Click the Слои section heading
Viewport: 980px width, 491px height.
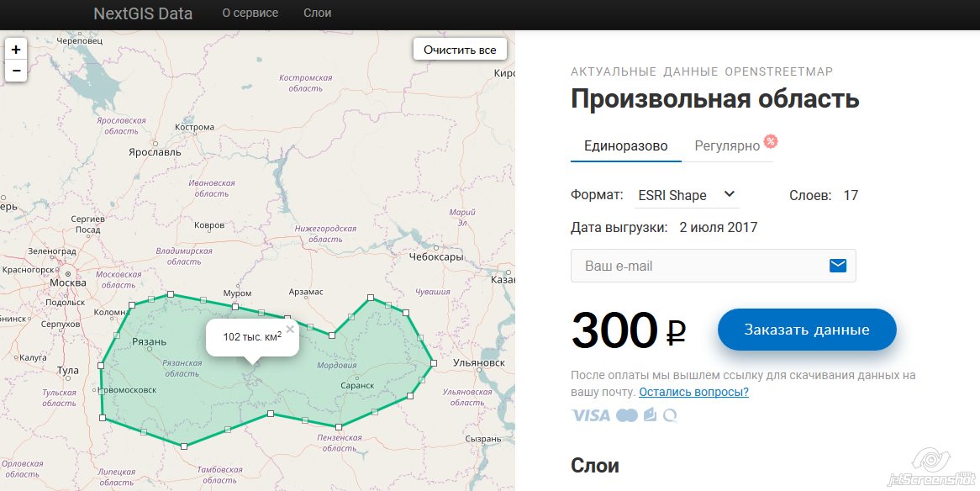tap(595, 465)
